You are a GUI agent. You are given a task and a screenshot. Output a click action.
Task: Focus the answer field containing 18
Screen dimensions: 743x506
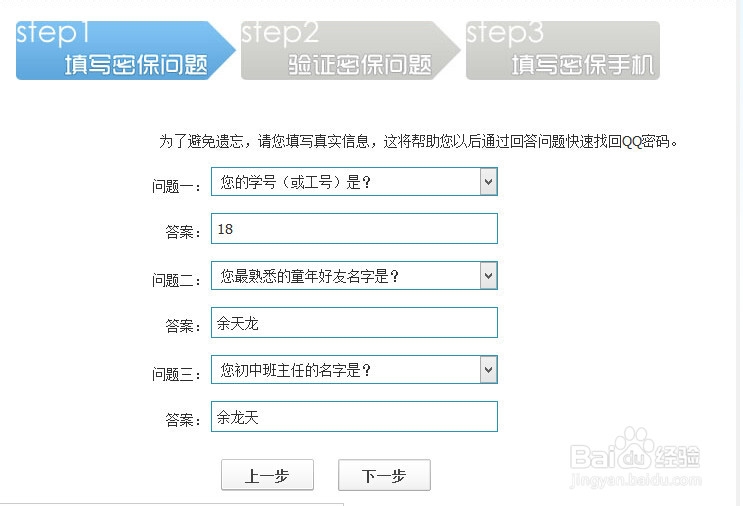pos(354,229)
